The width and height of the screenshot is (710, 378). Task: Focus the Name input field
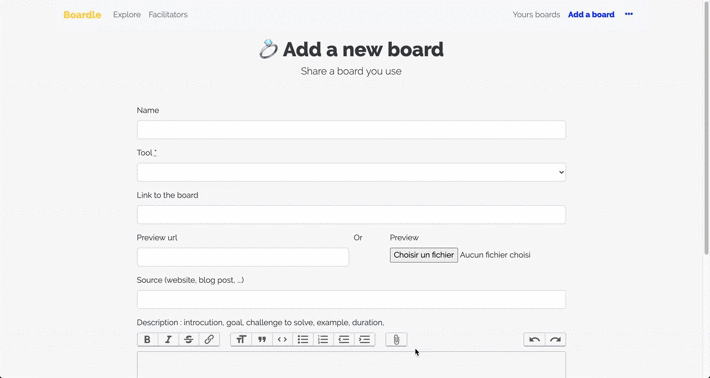click(x=351, y=130)
